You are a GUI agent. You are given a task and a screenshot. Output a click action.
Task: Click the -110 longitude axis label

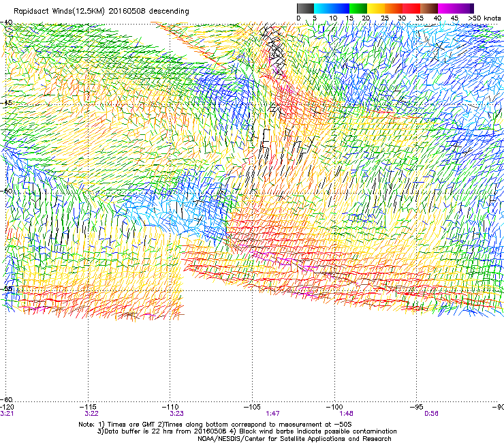(x=171, y=407)
